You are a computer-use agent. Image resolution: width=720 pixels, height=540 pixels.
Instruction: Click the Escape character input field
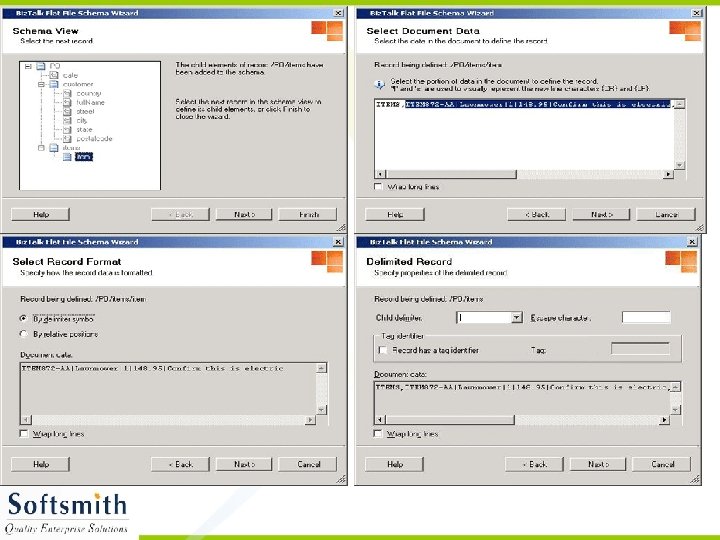coord(646,317)
